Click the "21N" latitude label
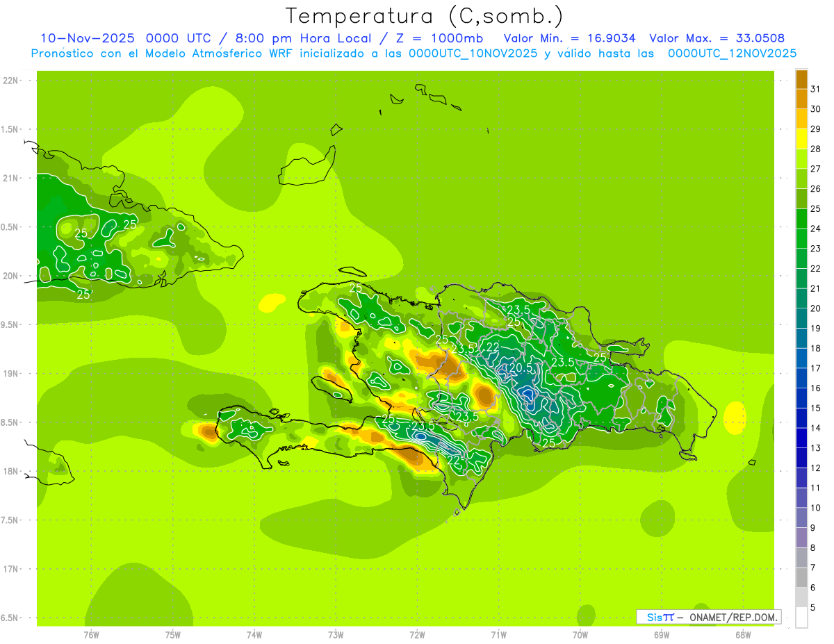Image resolution: width=834 pixels, height=644 pixels. coord(10,179)
